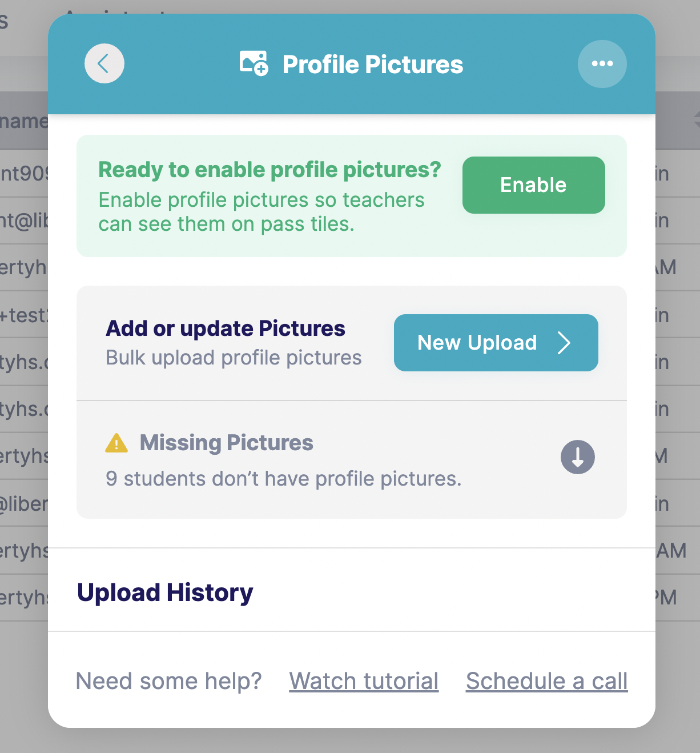Click the Upload History section heading

coord(165,592)
